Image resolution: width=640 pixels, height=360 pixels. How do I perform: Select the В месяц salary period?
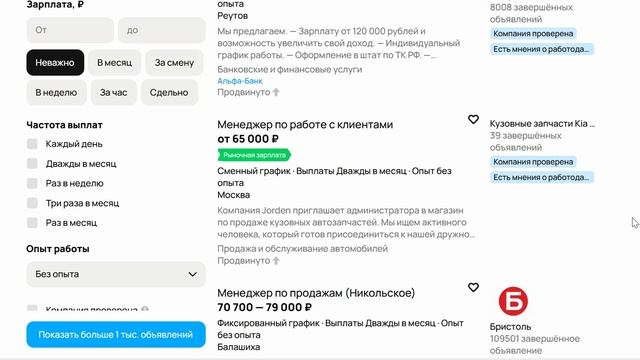114,62
